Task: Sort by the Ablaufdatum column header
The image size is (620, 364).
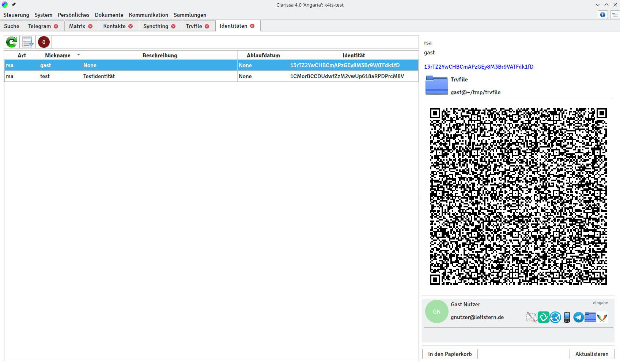Action: (x=263, y=55)
